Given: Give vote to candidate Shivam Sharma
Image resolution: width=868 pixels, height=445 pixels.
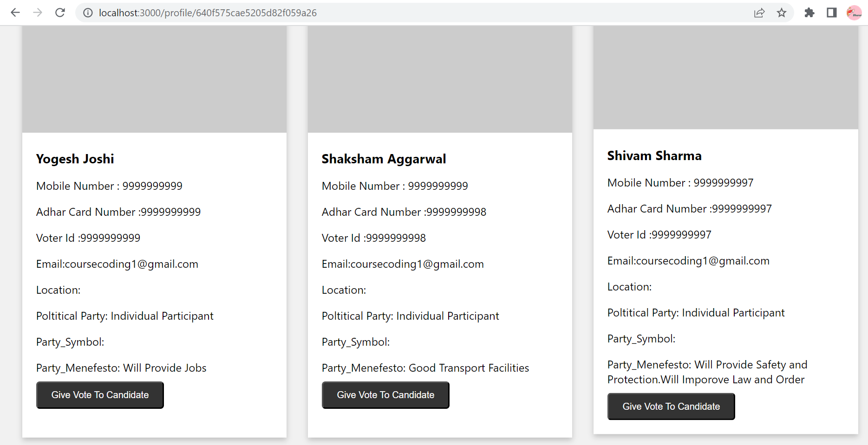Looking at the screenshot, I should click(671, 406).
